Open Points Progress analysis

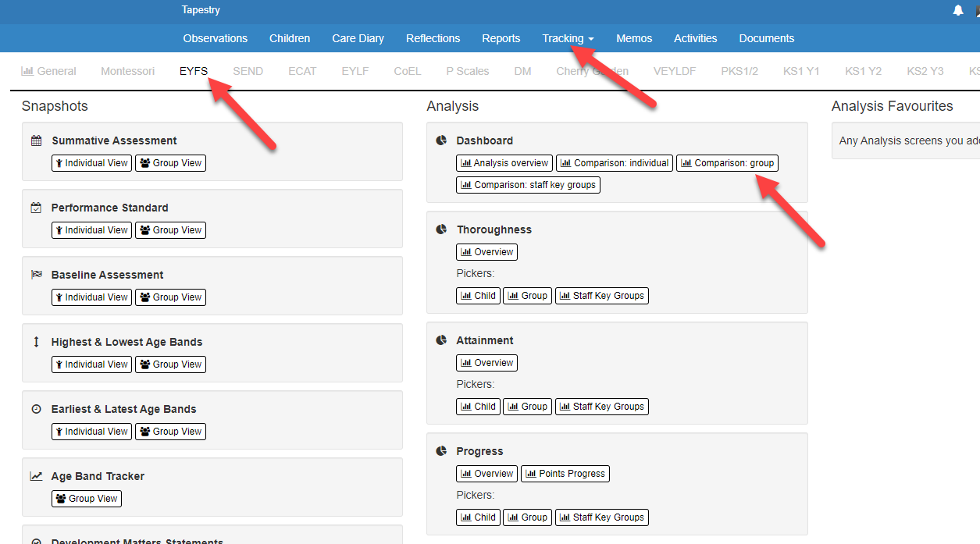point(565,474)
